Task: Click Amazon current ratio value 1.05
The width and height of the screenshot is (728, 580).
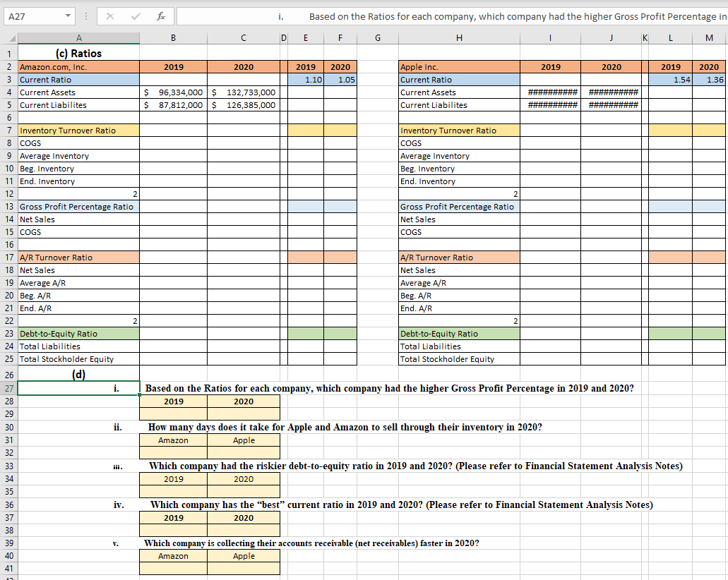Action: pyautogui.click(x=340, y=80)
